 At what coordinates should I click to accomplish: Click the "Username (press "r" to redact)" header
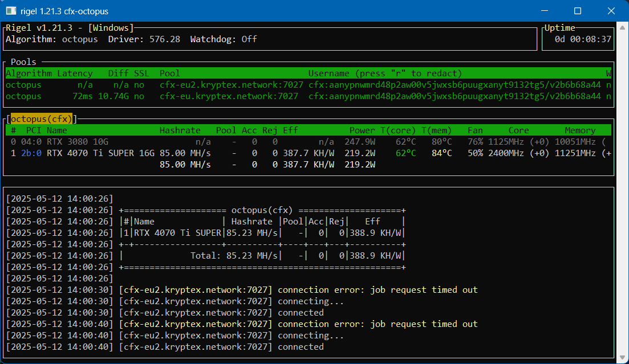tap(385, 73)
